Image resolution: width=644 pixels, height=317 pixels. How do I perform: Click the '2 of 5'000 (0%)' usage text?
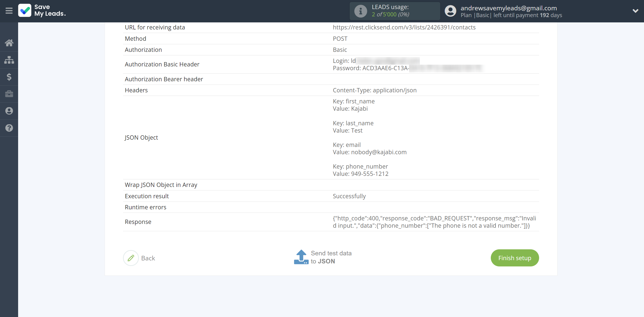pos(390,14)
